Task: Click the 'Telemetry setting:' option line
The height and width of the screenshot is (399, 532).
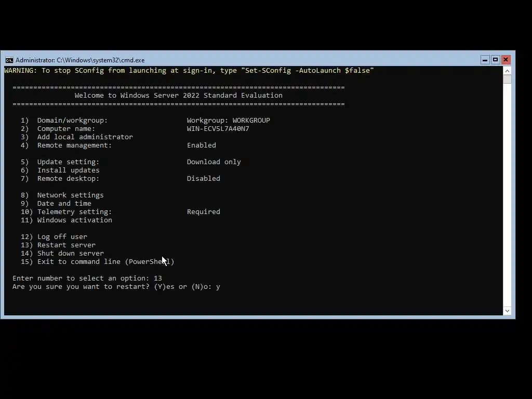Action: pyautogui.click(x=66, y=212)
